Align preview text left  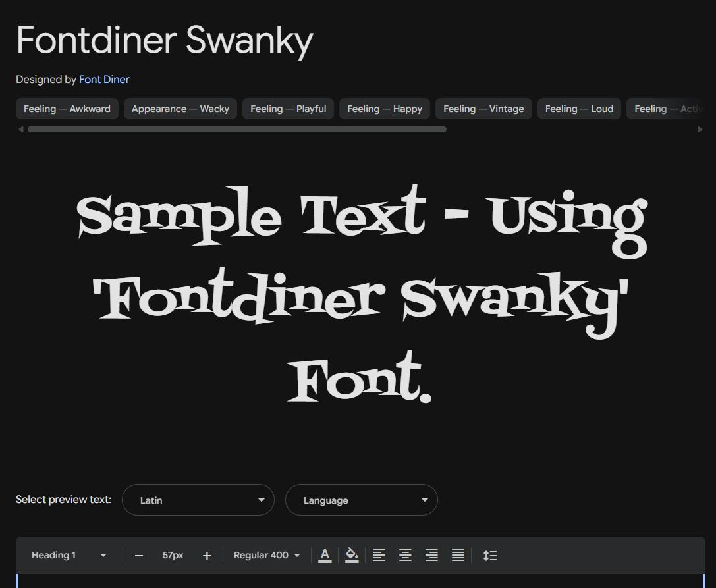coord(379,555)
